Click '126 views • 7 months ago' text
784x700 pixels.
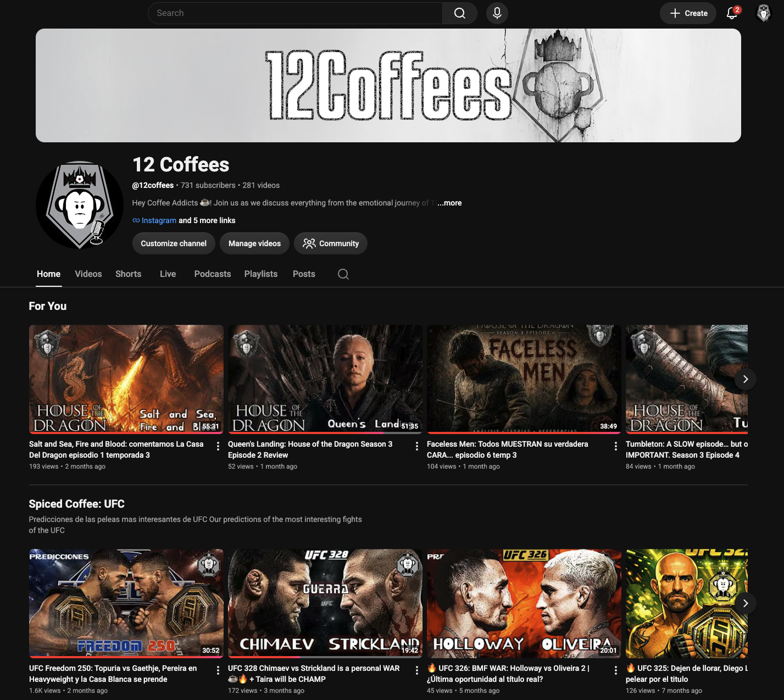pyautogui.click(x=664, y=691)
